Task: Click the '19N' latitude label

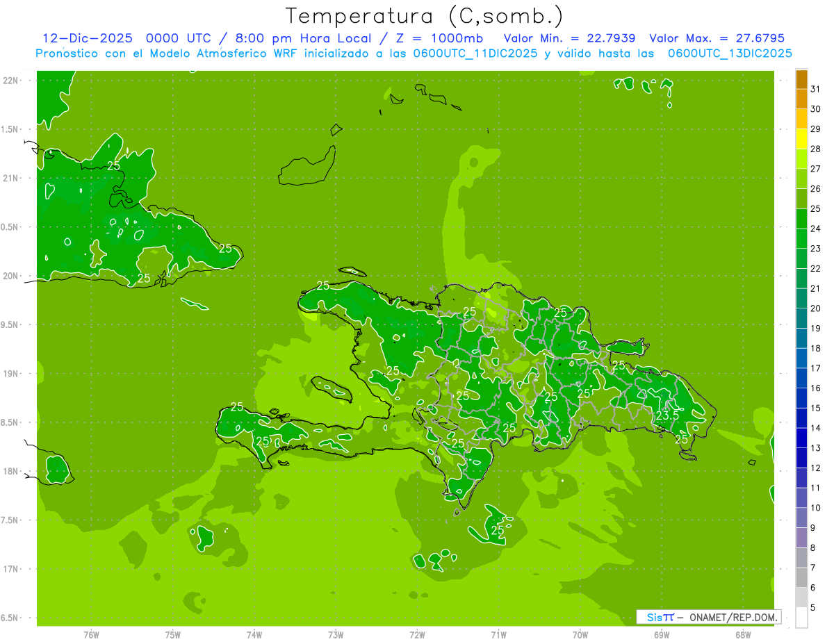Action: 9,373
